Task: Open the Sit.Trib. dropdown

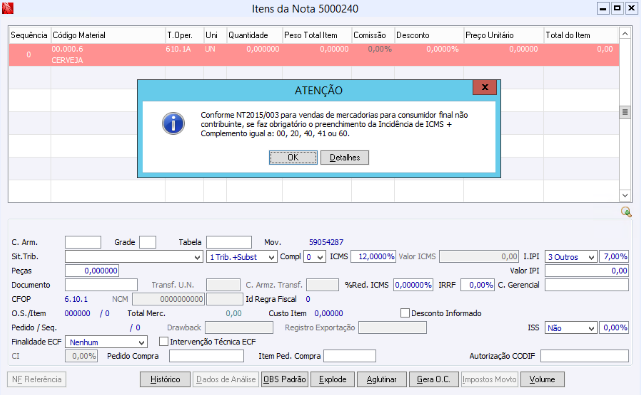Action: pyautogui.click(x=197, y=257)
